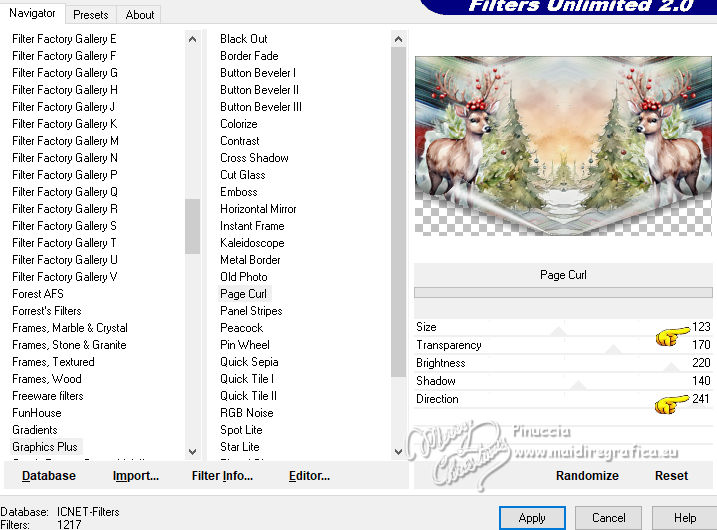
Task: Select Freeware filters category
Action: [x=48, y=396]
